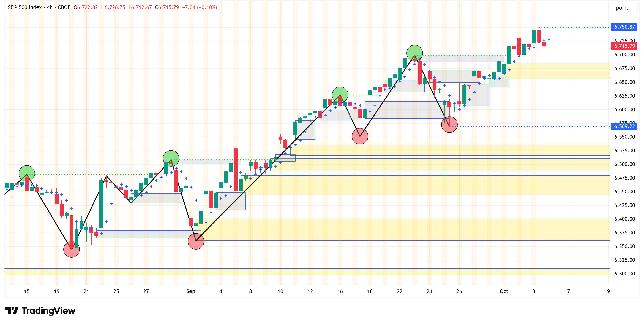Click the 'CBOE' exchange label in the legend
Screen dimensions: 644x324
(x=64, y=7)
